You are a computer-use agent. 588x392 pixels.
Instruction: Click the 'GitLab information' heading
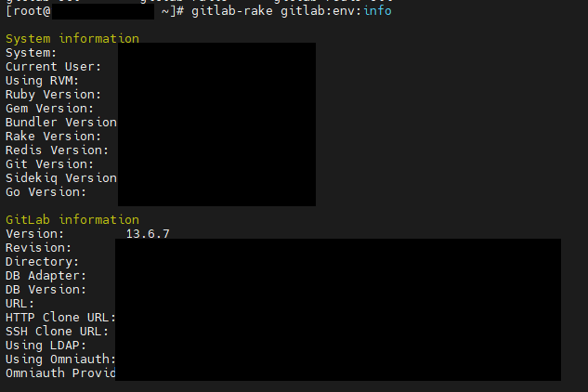click(72, 219)
